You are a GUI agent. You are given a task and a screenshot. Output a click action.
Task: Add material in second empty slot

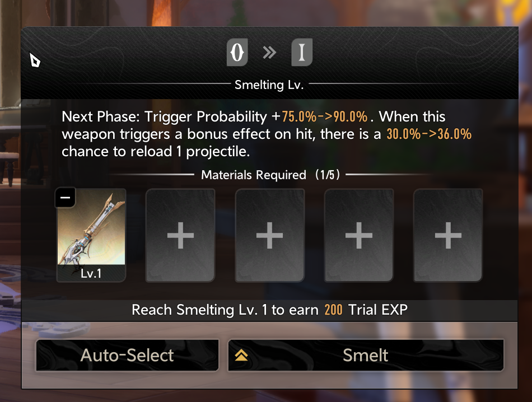180,235
